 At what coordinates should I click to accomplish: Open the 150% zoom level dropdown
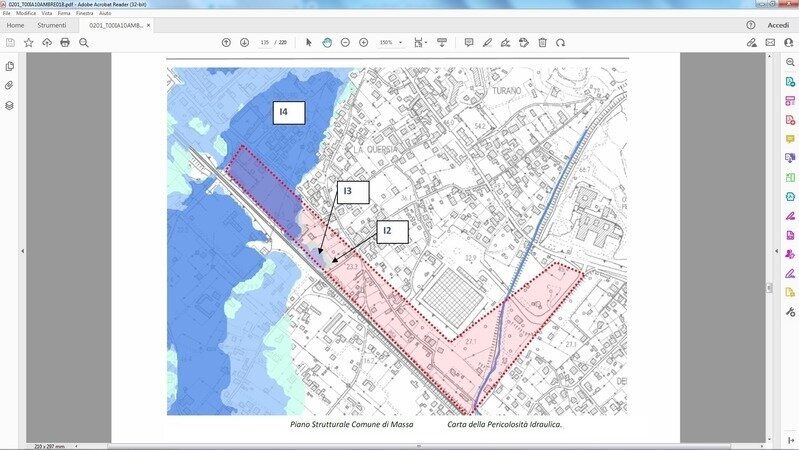[x=389, y=43]
